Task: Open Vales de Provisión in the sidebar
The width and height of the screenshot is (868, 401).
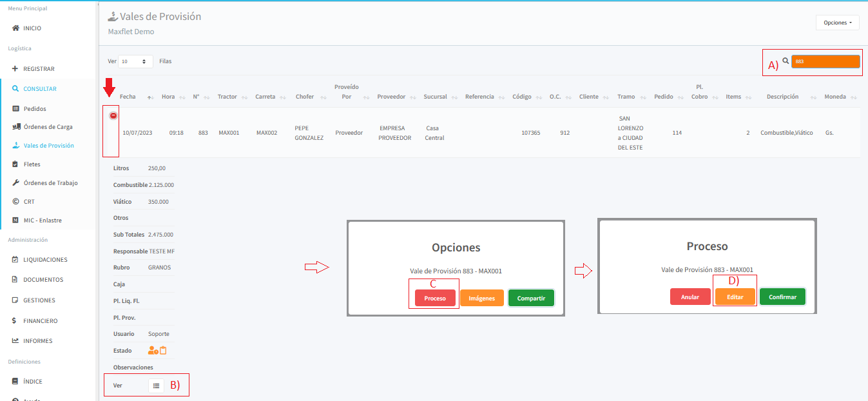Action: 48,146
